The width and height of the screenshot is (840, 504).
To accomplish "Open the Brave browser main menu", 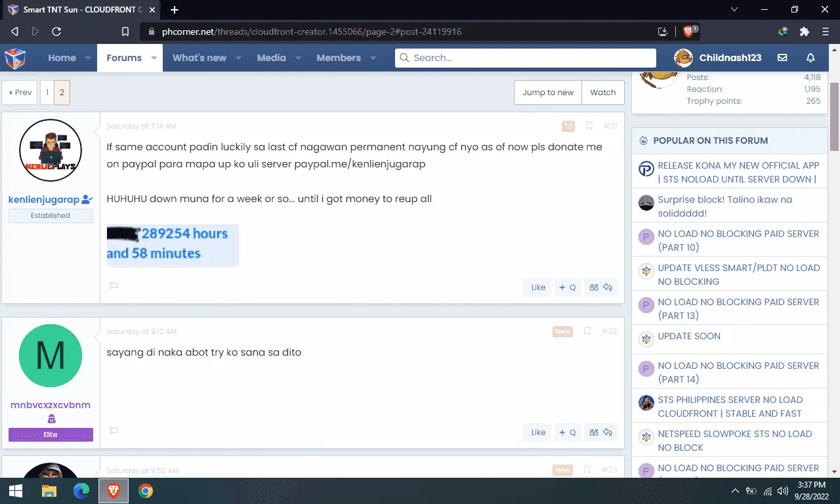I will pos(825,31).
